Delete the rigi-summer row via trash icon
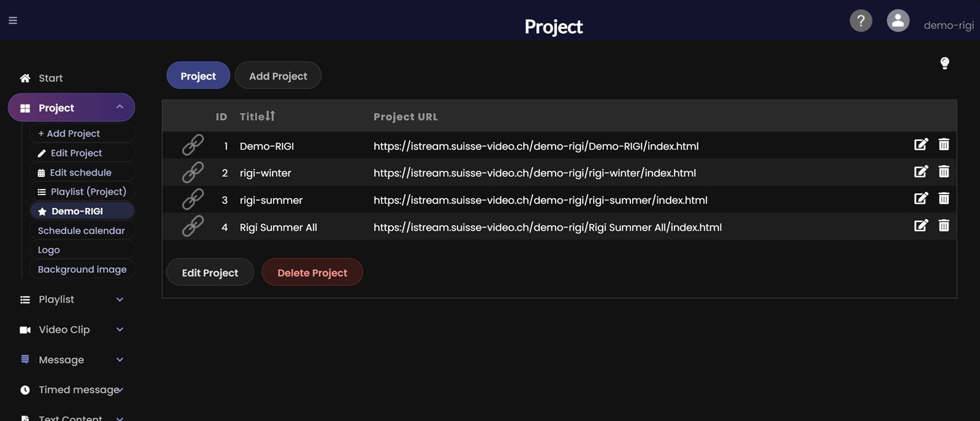 944,198
